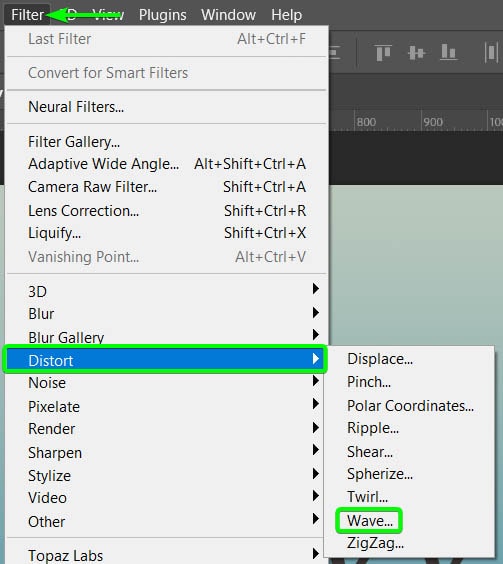The image size is (503, 564).
Task: Select the ZigZag distort filter
Action: click(x=375, y=543)
